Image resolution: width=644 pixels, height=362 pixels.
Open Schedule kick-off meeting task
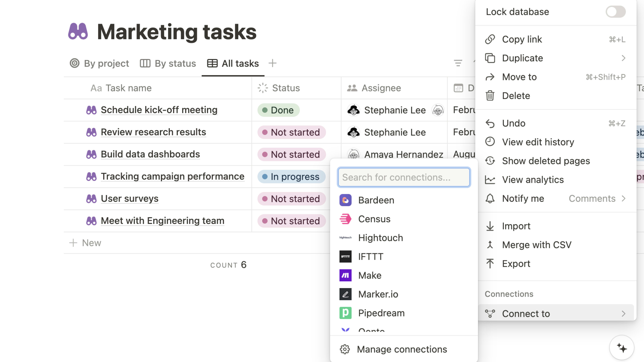159,110
